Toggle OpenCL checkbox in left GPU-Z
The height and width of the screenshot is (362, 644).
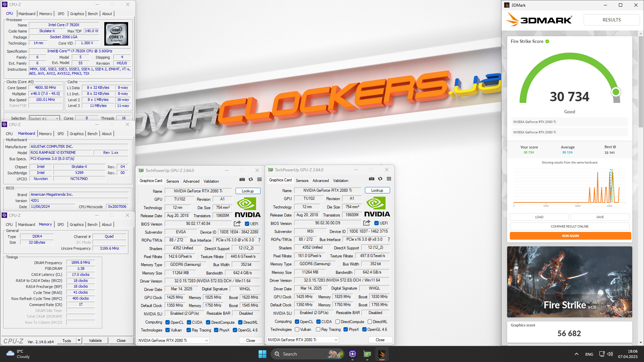pos(167,322)
